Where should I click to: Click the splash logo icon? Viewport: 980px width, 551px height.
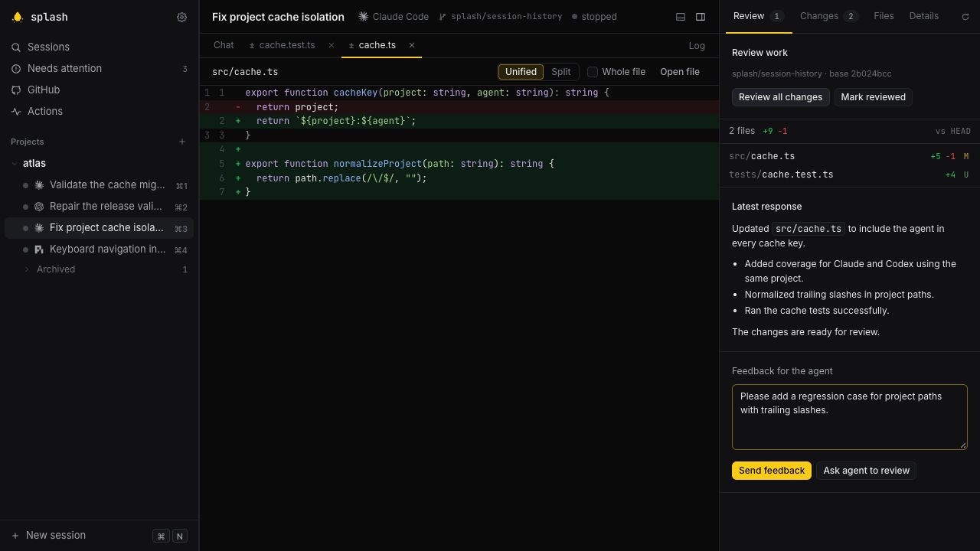tap(18, 17)
